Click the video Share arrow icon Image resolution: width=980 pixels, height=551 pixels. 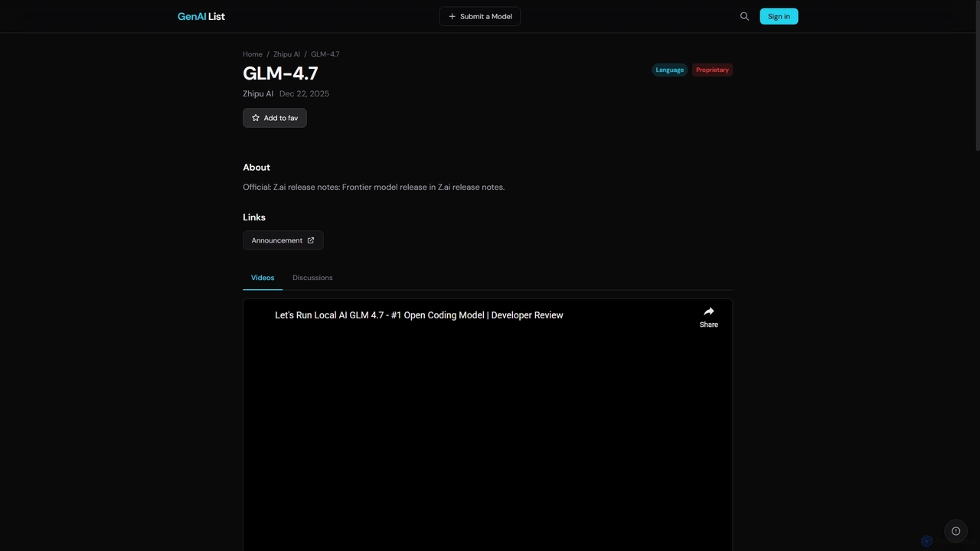(709, 311)
